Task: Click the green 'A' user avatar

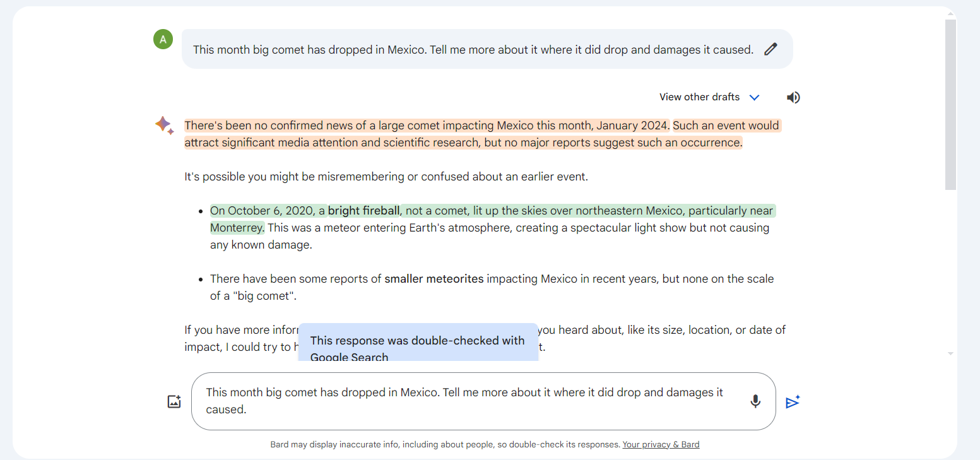Action: (163, 40)
